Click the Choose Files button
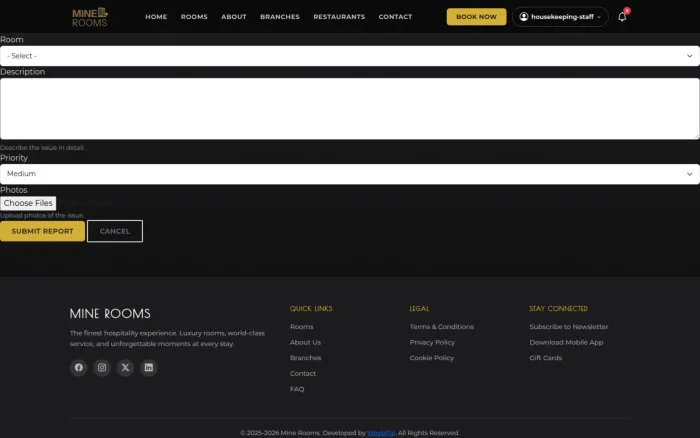Screen dimensions: 700x438 click(x=28, y=203)
